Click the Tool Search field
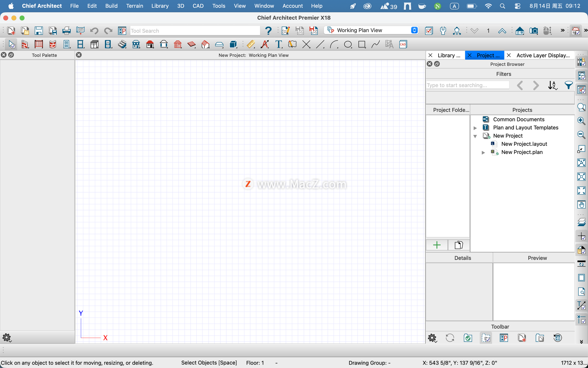 pyautogui.click(x=195, y=31)
